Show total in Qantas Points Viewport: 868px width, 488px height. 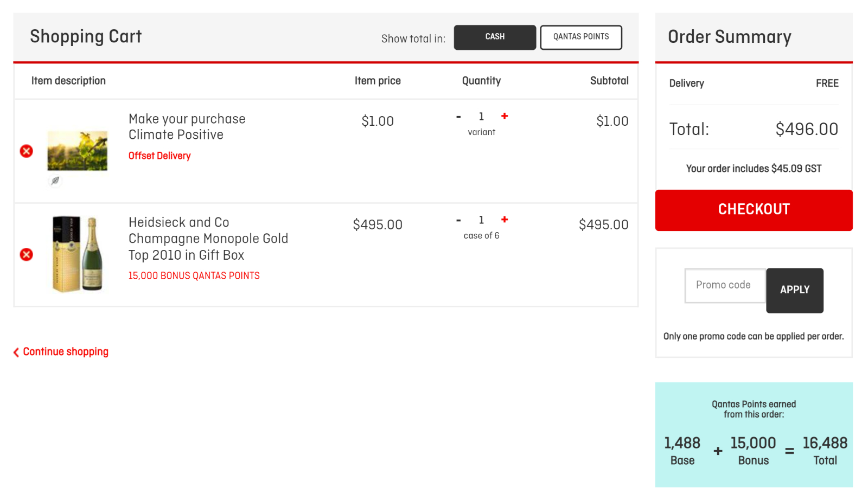581,37
